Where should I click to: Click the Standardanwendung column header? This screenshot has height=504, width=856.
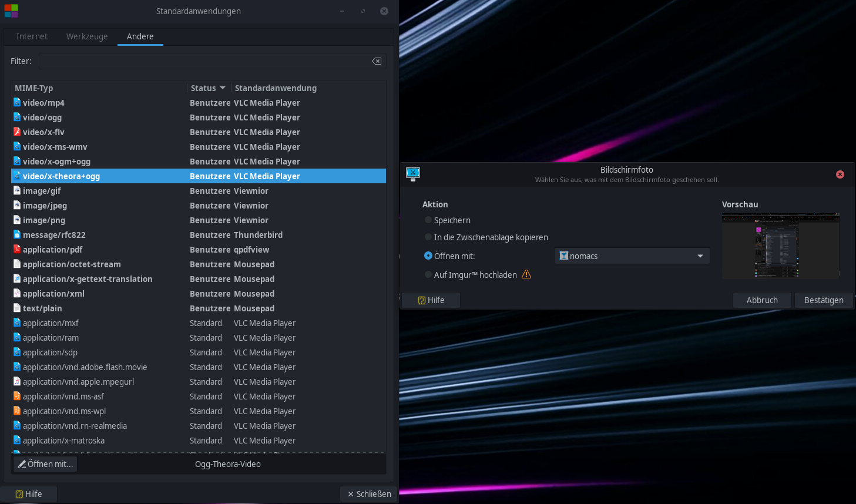click(308, 88)
